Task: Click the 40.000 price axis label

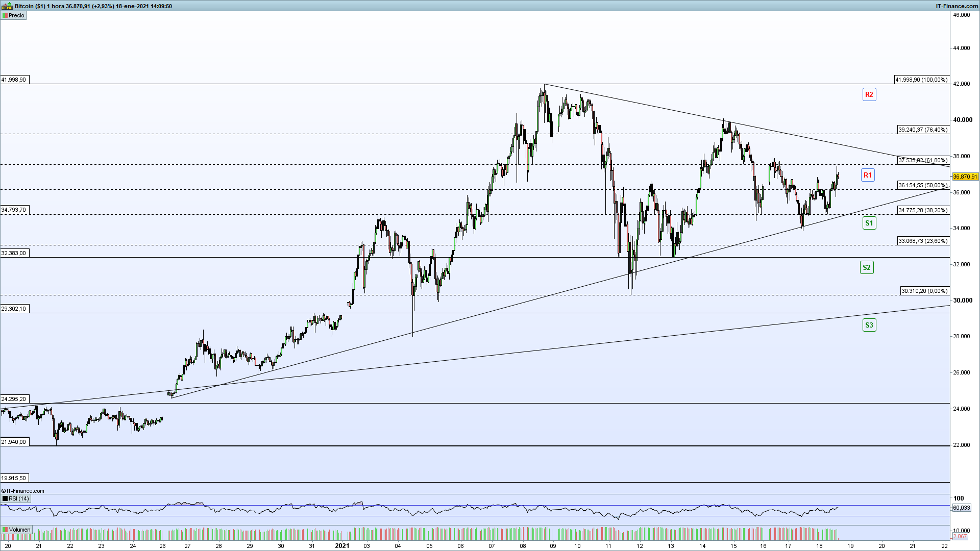Action: [963, 120]
